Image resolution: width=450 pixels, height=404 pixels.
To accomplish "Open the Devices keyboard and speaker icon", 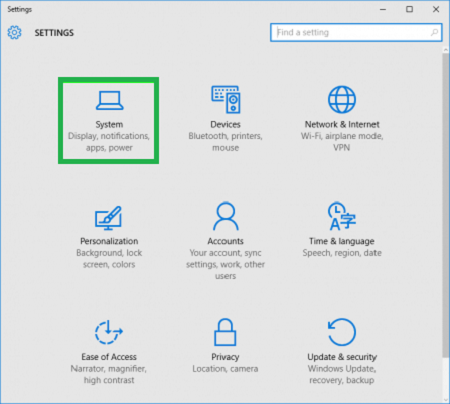I will click(226, 99).
